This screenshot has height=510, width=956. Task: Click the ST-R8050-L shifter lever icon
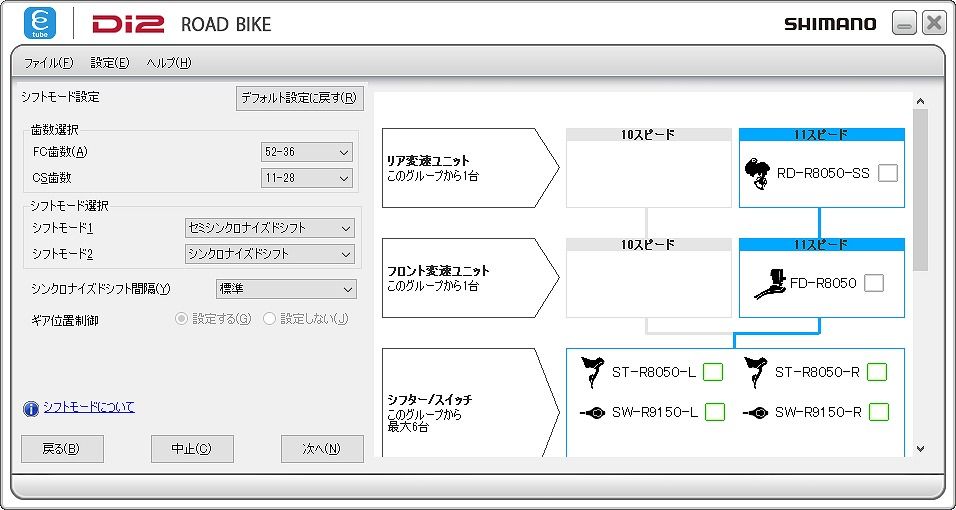point(593,372)
